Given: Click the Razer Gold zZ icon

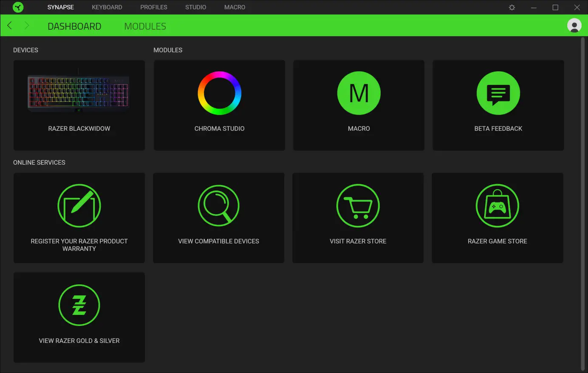Looking at the screenshot, I should pyautogui.click(x=79, y=305).
